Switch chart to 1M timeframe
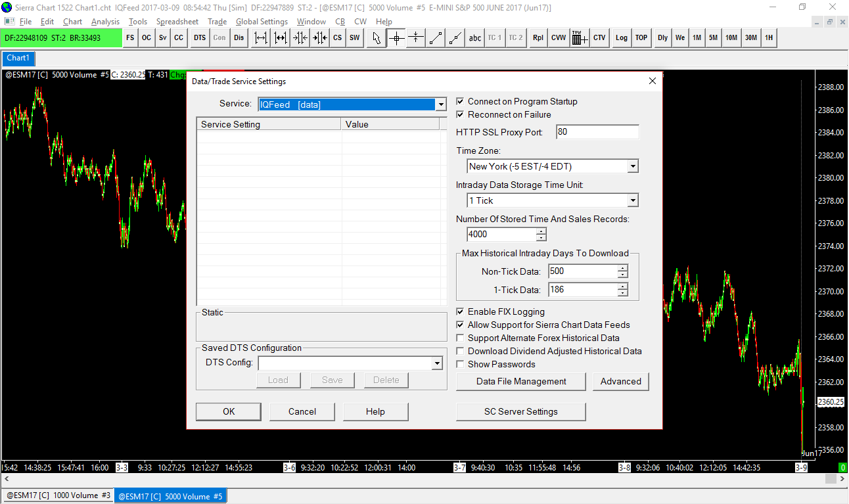 pos(697,38)
